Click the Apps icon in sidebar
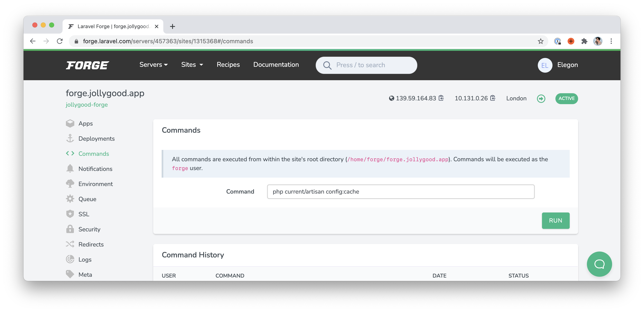 [70, 123]
